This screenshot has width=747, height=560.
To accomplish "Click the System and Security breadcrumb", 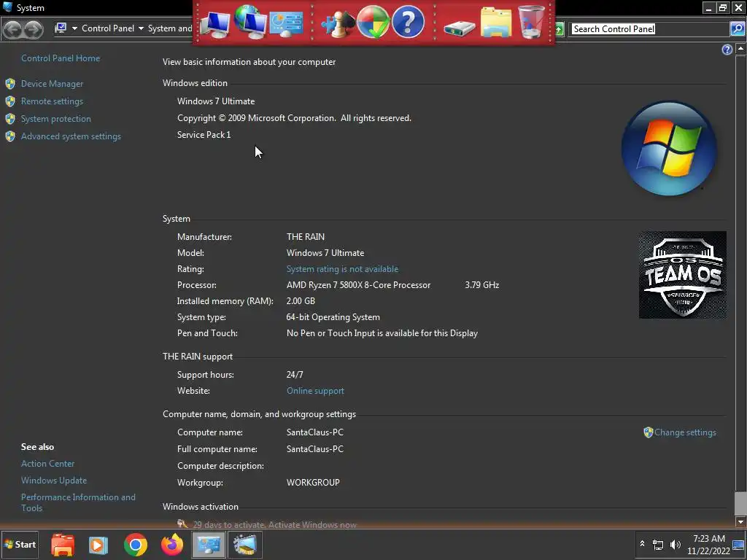I will coord(170,28).
